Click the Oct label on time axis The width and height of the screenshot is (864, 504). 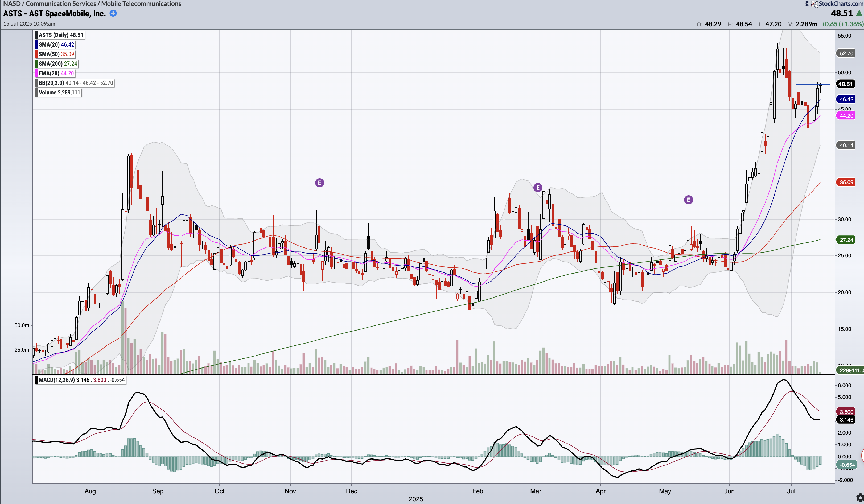[x=219, y=491]
